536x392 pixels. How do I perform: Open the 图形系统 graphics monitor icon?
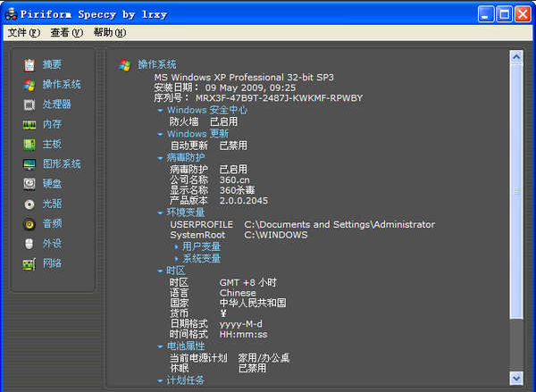pyautogui.click(x=29, y=164)
